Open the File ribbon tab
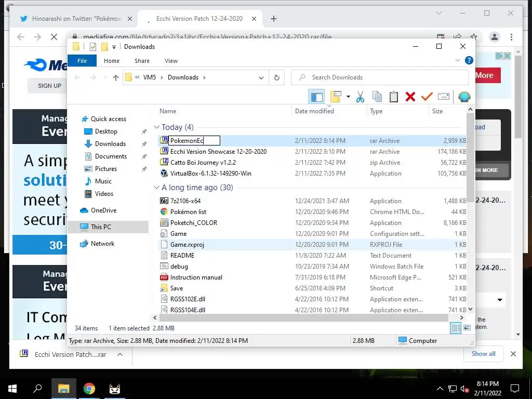This screenshot has width=532, height=399. [x=82, y=61]
